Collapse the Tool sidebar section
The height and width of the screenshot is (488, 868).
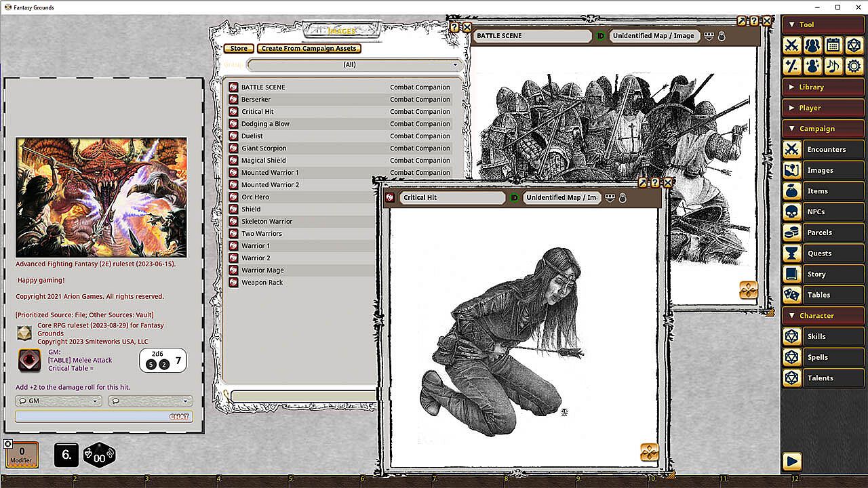(x=823, y=24)
